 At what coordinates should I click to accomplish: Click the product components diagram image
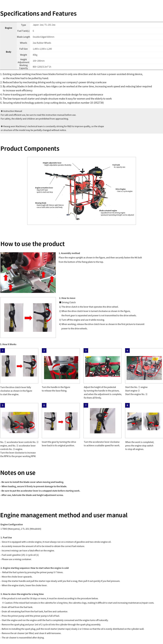[81, 191]
